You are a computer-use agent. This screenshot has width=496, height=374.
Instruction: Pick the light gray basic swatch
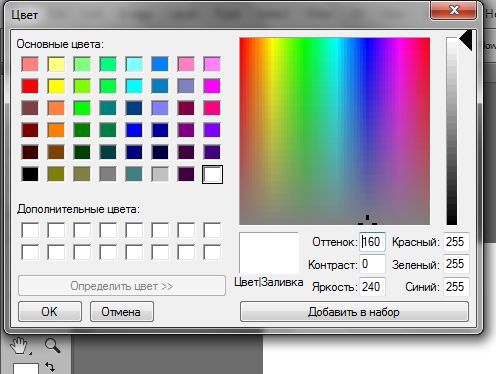pyautogui.click(x=160, y=174)
